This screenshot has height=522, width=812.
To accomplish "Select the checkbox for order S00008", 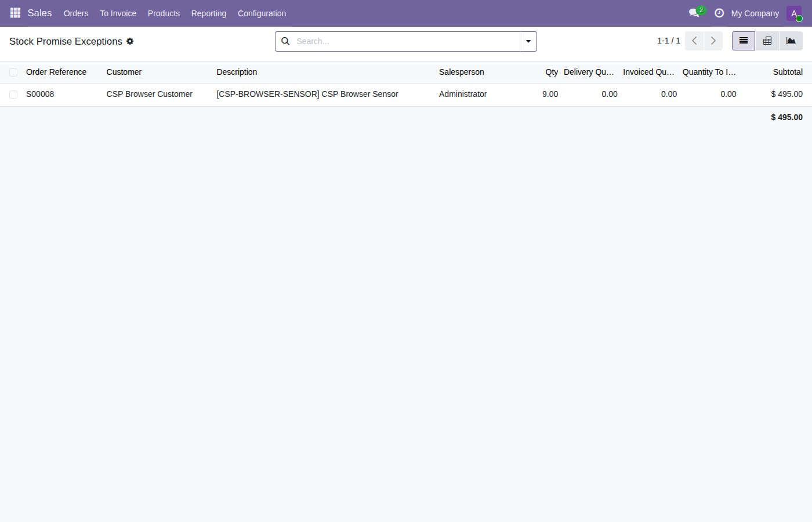I will click(x=13, y=95).
